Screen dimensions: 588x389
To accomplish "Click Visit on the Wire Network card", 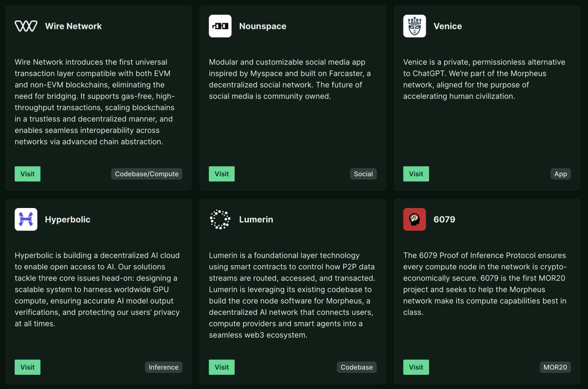I will tap(27, 174).
